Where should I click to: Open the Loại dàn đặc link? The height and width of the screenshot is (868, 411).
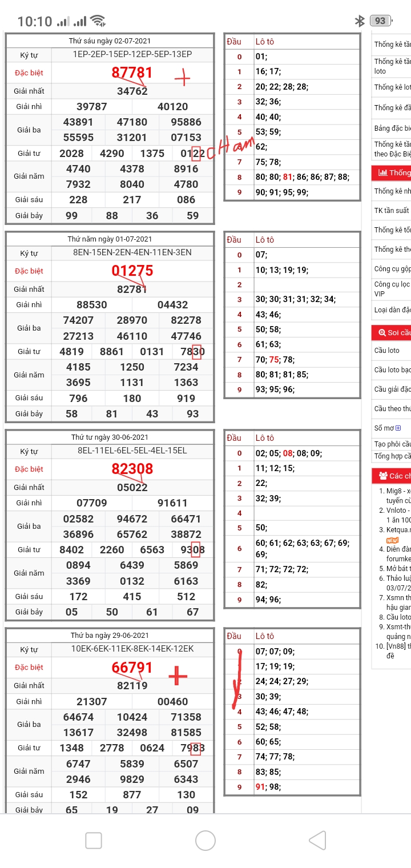click(x=392, y=310)
